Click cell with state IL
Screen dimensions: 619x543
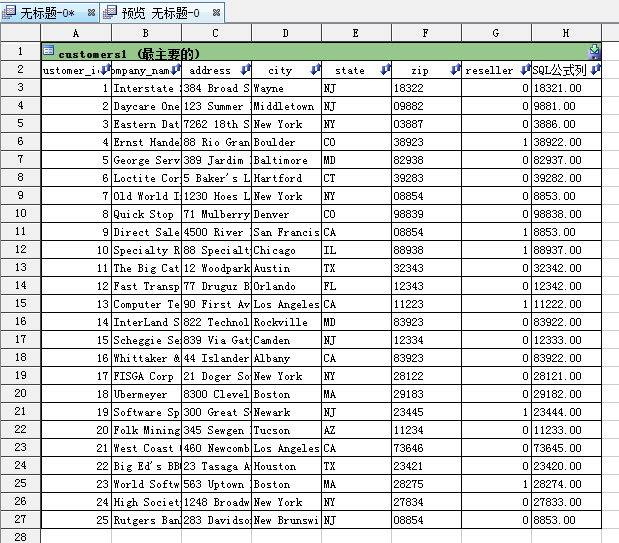point(356,250)
